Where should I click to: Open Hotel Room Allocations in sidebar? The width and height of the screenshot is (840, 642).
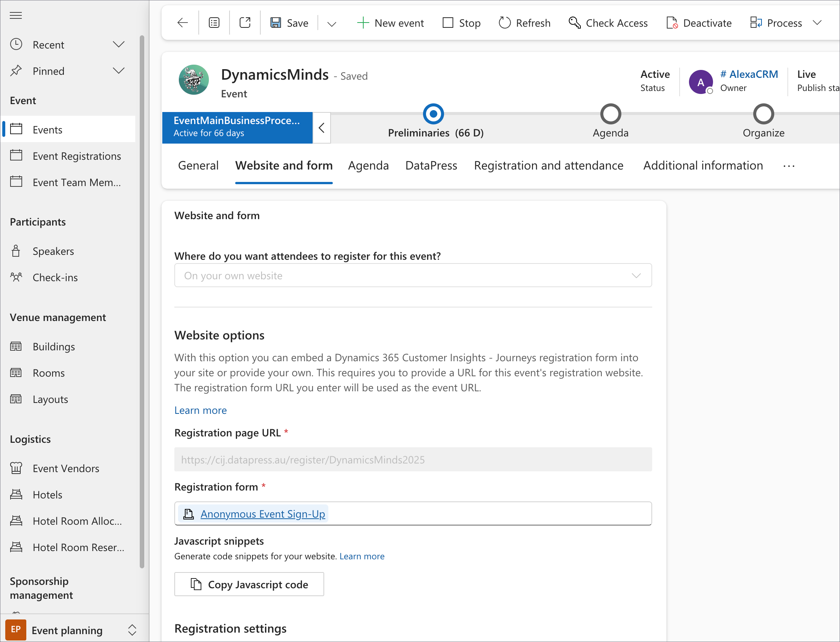(x=68, y=521)
